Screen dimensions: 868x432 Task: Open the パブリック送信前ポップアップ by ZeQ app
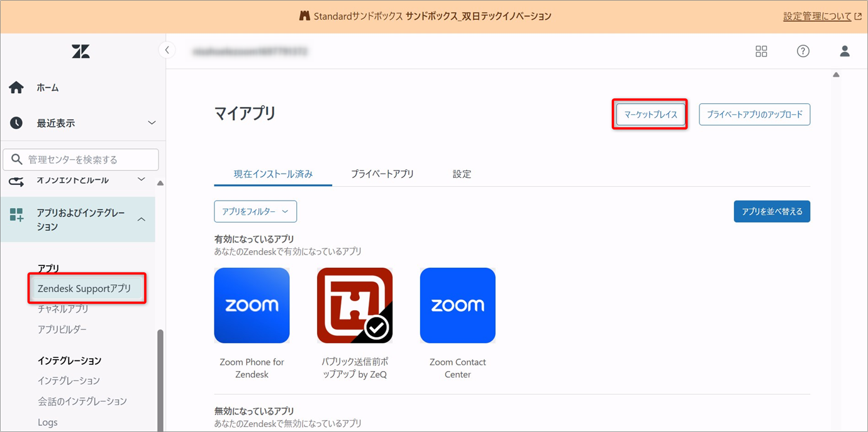point(355,306)
